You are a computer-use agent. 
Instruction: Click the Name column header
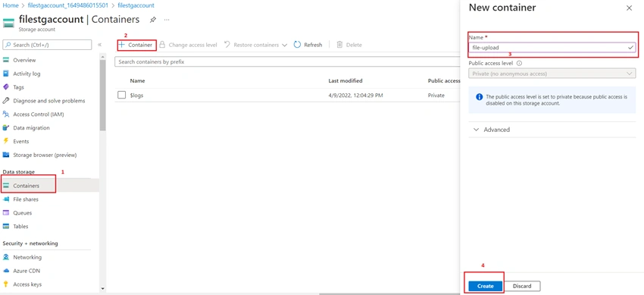coord(138,81)
